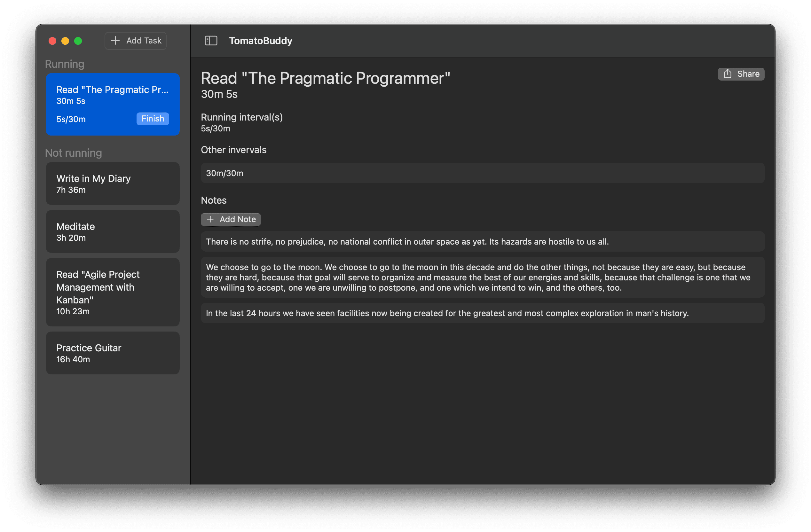Open the Meditate task

113,231
